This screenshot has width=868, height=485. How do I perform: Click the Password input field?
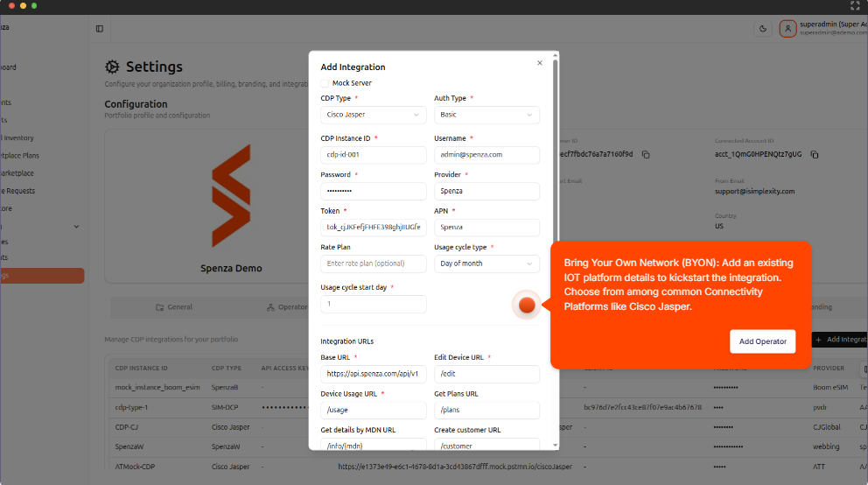point(373,191)
